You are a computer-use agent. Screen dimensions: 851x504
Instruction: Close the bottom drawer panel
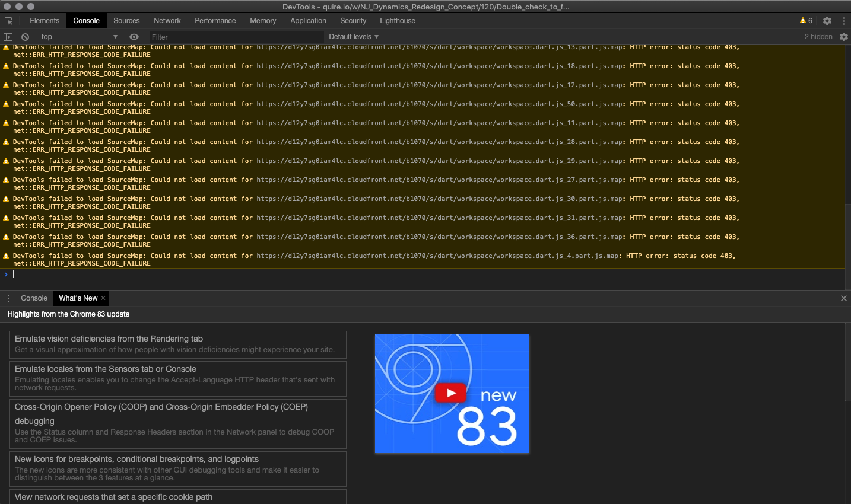tap(843, 298)
